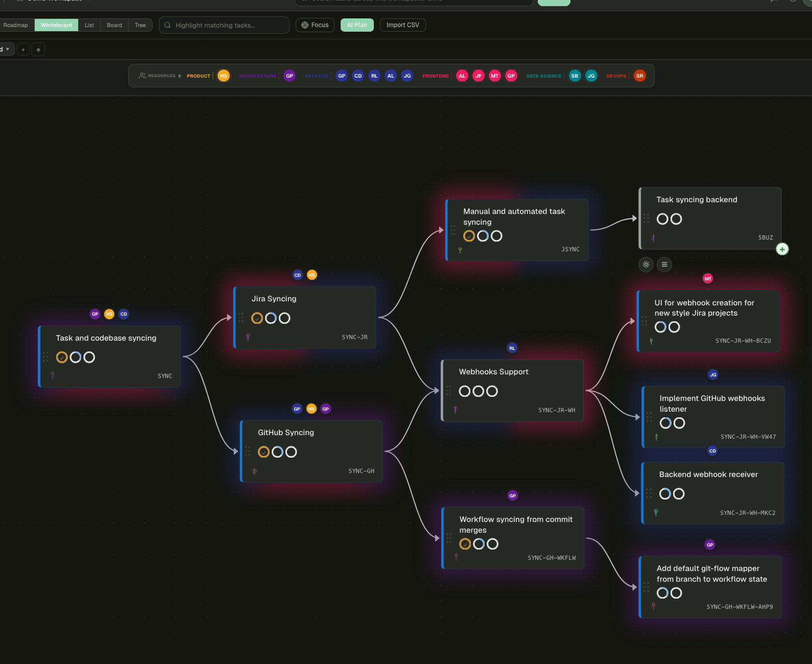Toggle first status circle on Workflow syncing from commit merges
Image resolution: width=812 pixels, height=664 pixels.
(465, 544)
